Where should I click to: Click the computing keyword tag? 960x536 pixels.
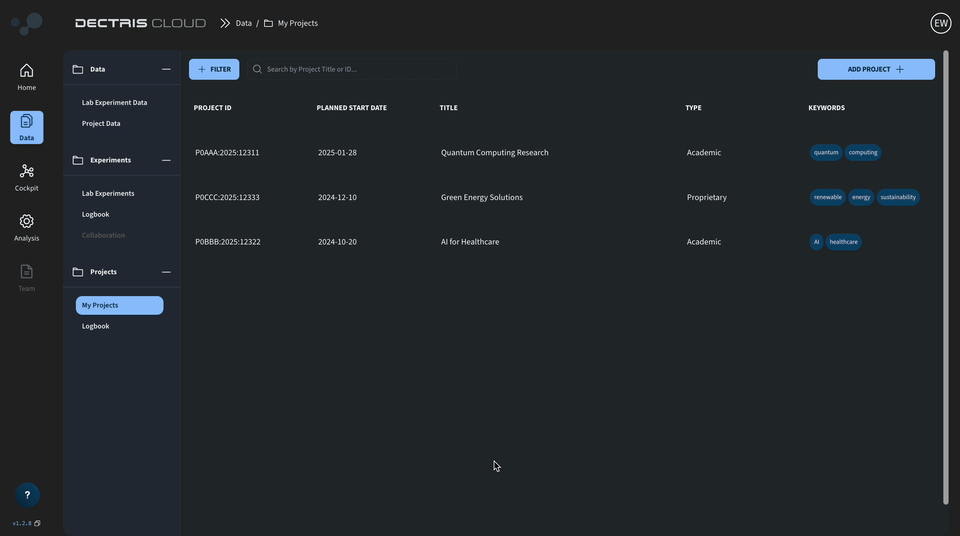click(x=863, y=153)
